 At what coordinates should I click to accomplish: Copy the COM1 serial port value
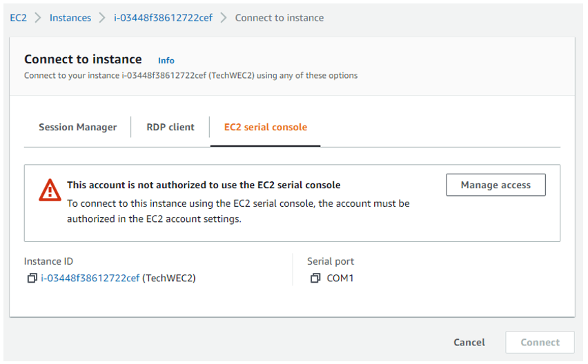(315, 279)
